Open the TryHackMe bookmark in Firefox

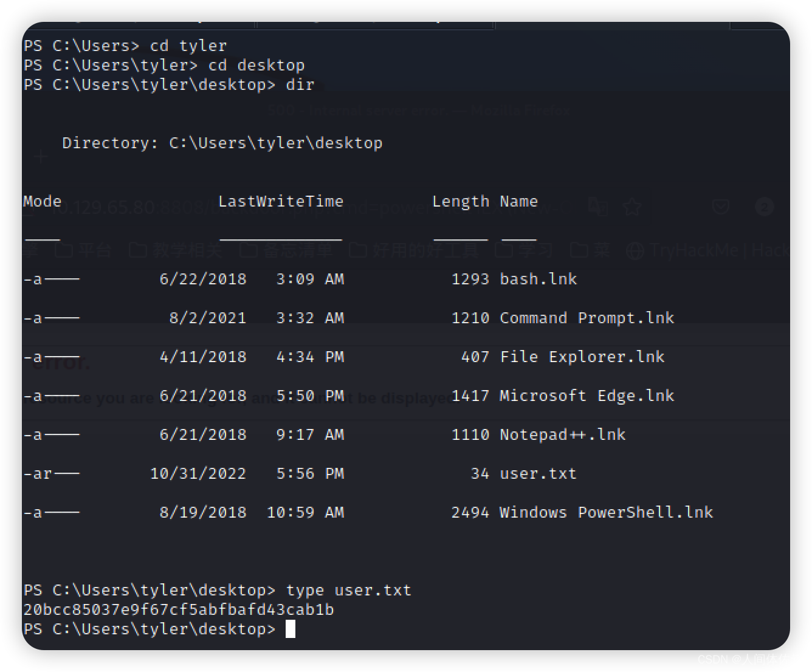708,250
